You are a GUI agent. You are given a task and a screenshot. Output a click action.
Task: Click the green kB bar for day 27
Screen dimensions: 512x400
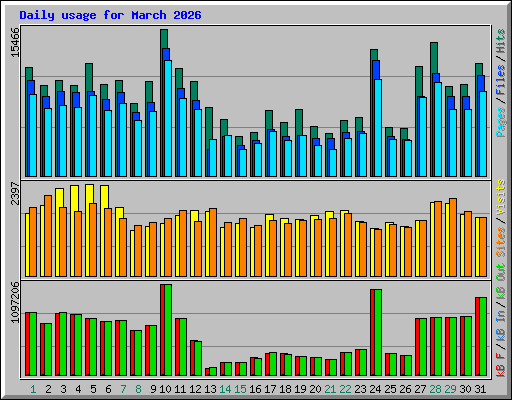pos(423,347)
